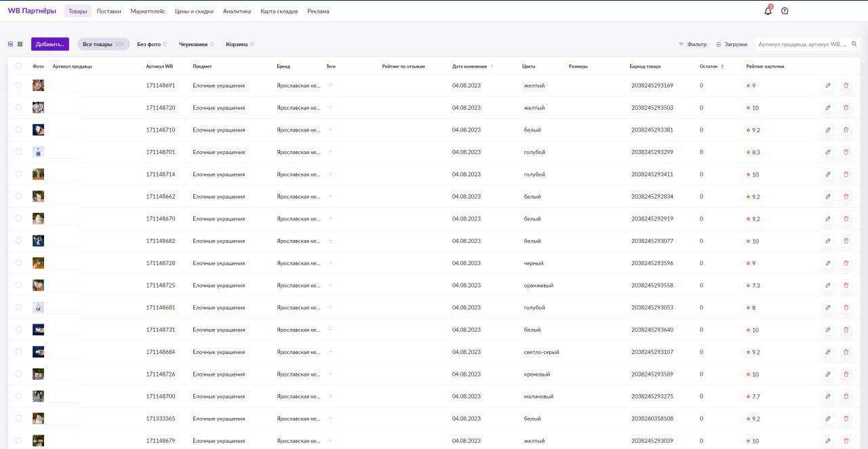Open the Реклама menu
The height and width of the screenshot is (449, 868).
[x=318, y=11]
